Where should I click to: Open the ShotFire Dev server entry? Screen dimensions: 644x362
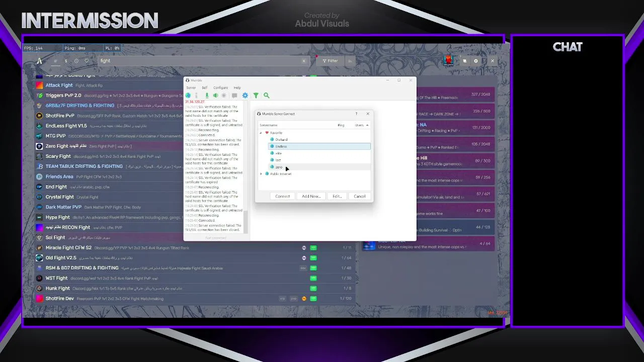(x=195, y=299)
